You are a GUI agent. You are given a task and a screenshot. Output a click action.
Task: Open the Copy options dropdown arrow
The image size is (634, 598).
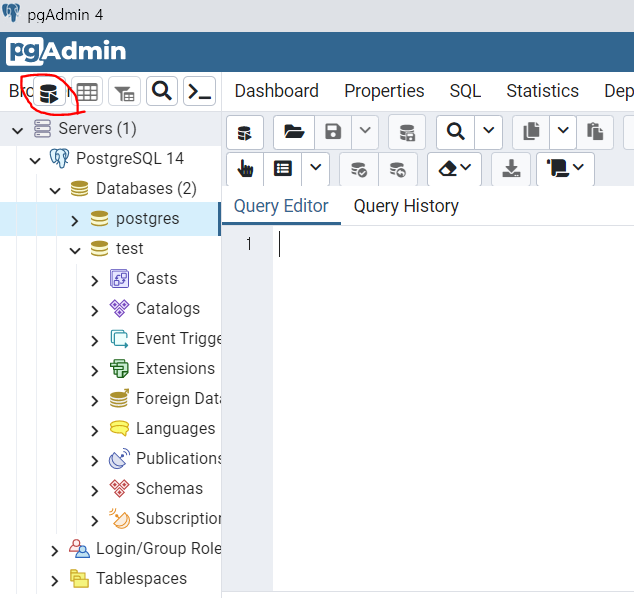[563, 132]
